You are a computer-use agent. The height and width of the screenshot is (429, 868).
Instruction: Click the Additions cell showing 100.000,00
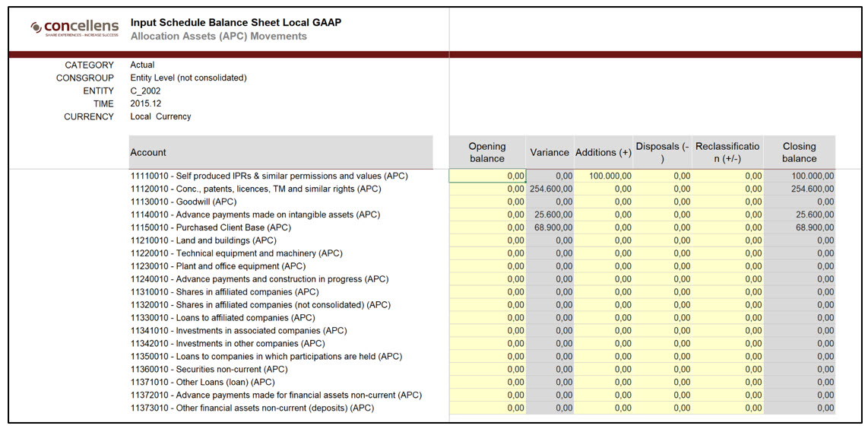pyautogui.click(x=604, y=176)
